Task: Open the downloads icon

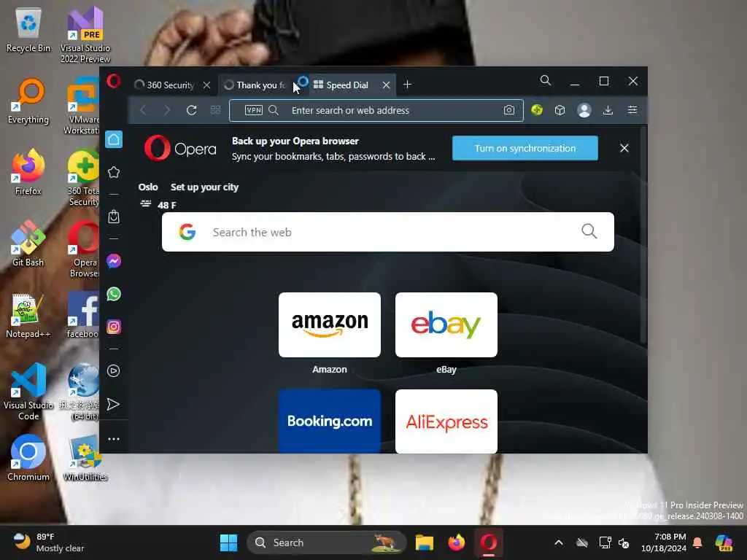Action: tap(608, 111)
